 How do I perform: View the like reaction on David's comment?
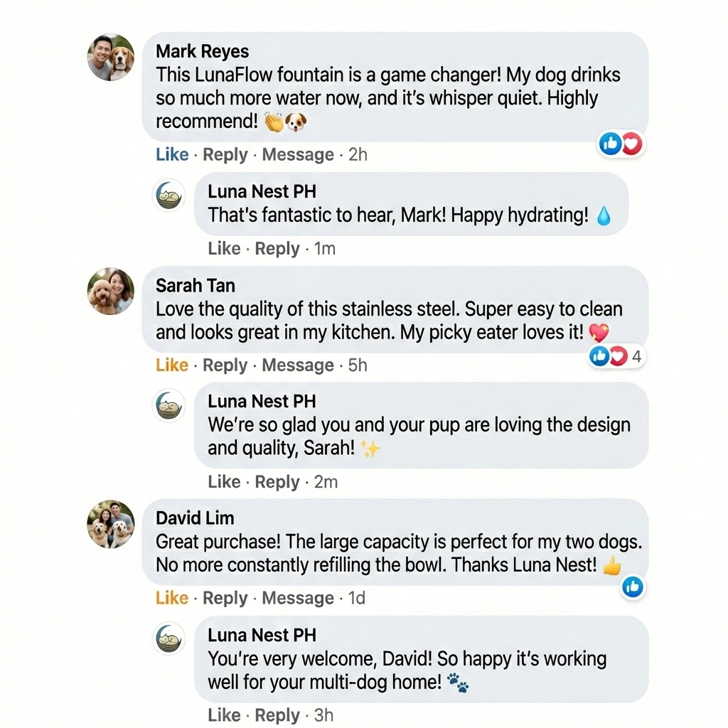coord(633,587)
